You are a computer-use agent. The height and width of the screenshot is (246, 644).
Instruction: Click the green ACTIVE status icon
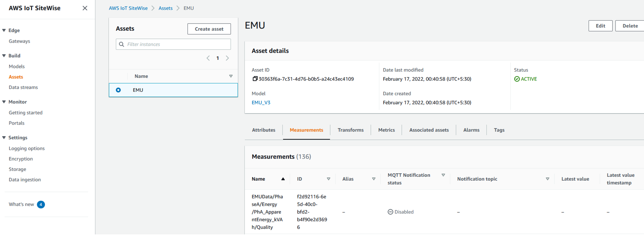click(x=517, y=79)
